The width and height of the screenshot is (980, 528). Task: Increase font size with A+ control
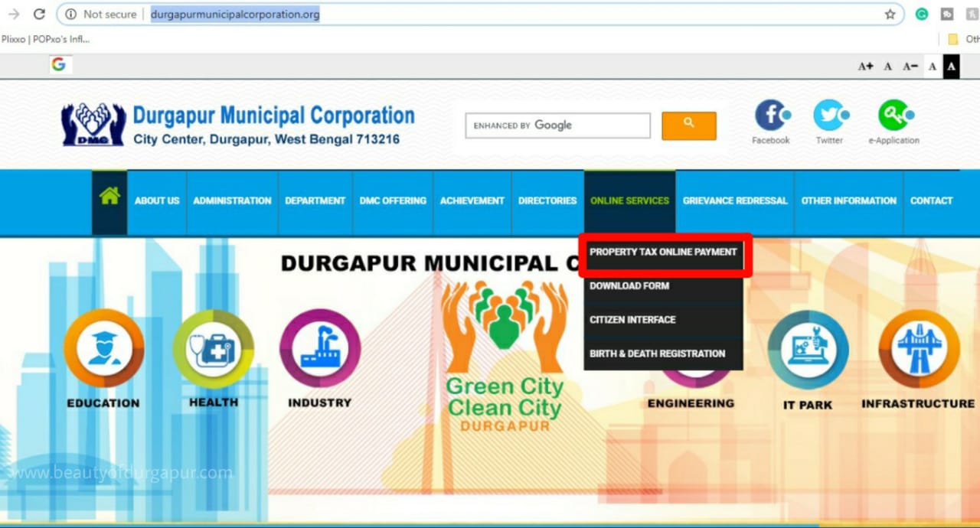[864, 66]
